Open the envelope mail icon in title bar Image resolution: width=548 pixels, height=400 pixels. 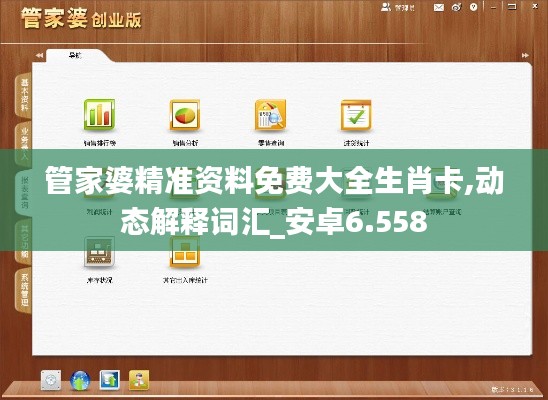[x=439, y=7]
